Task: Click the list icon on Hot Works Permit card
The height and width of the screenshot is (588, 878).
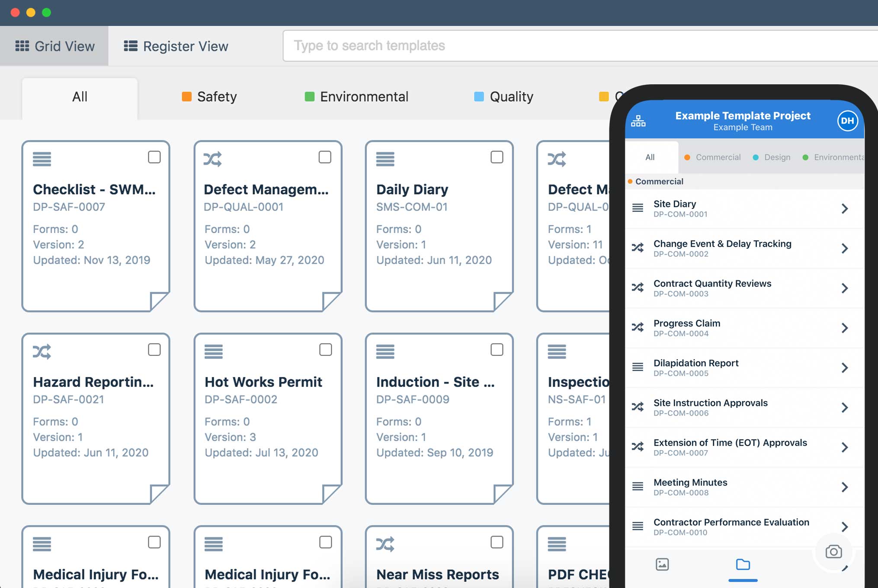Action: click(214, 352)
